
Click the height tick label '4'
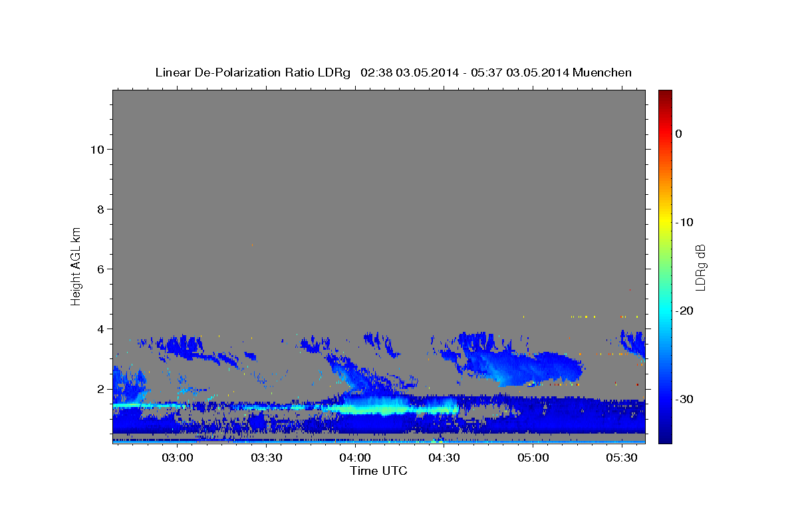tap(101, 329)
